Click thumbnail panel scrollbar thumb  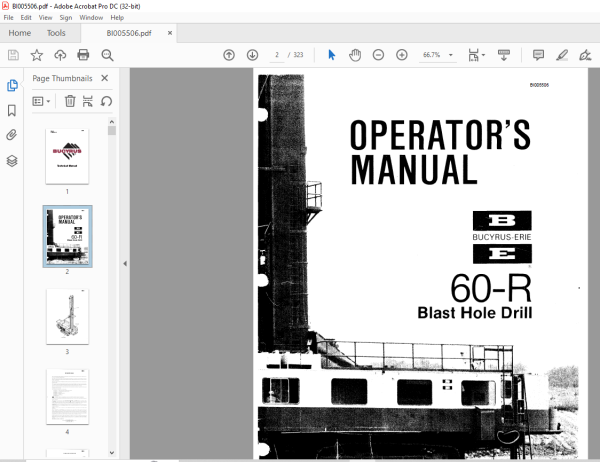coord(112,131)
